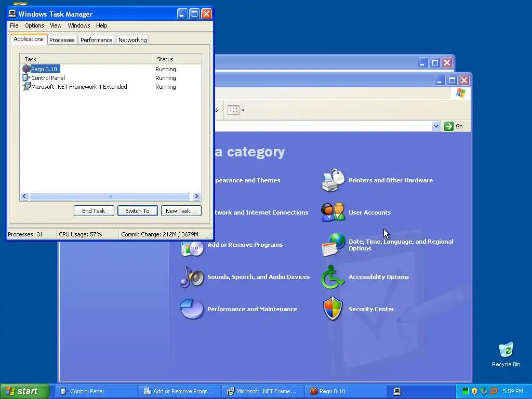The width and height of the screenshot is (532, 399).
Task: Switch to the Processes tab
Action: 62,40
